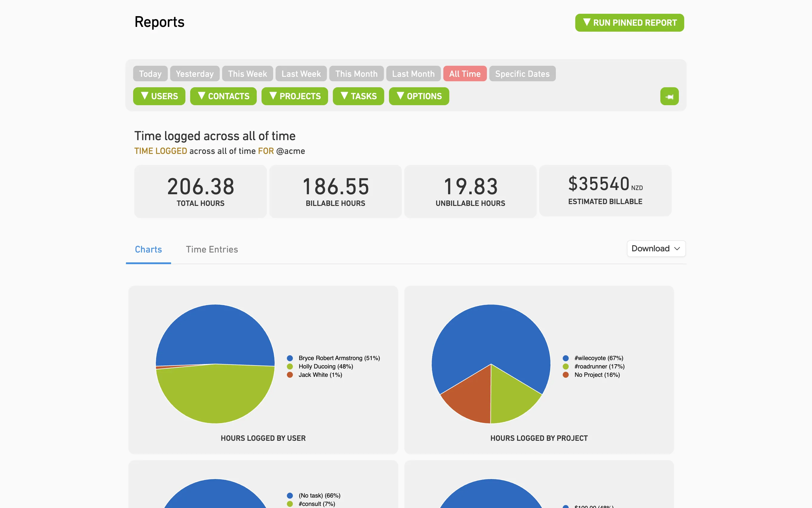Click the 186.55 Billable Hours card
This screenshot has height=508, width=812.
pos(335,192)
